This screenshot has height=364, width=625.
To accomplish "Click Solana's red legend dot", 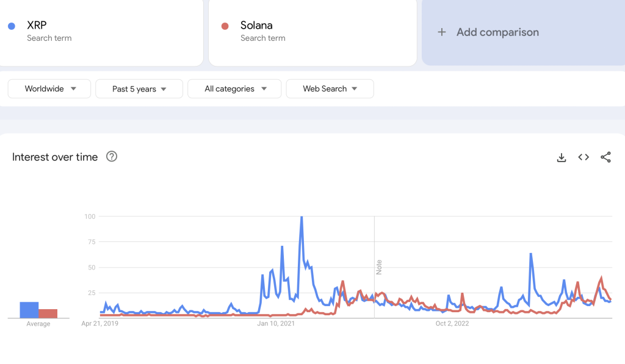I will (x=225, y=26).
